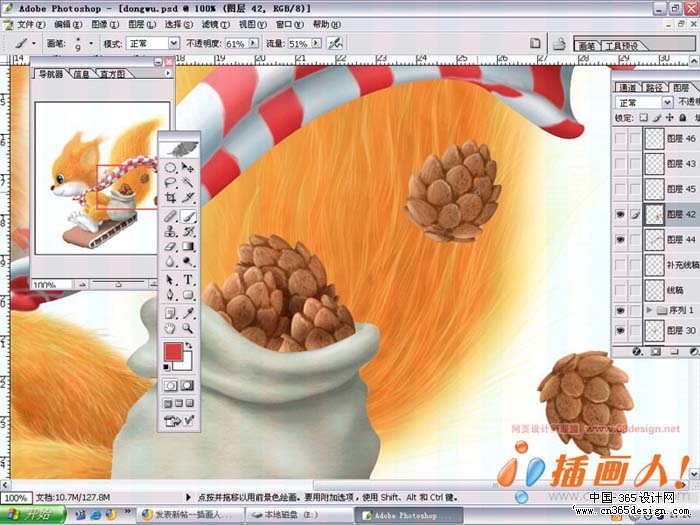The width and height of the screenshot is (700, 525).
Task: Select the Path Selection tool
Action: [170, 280]
